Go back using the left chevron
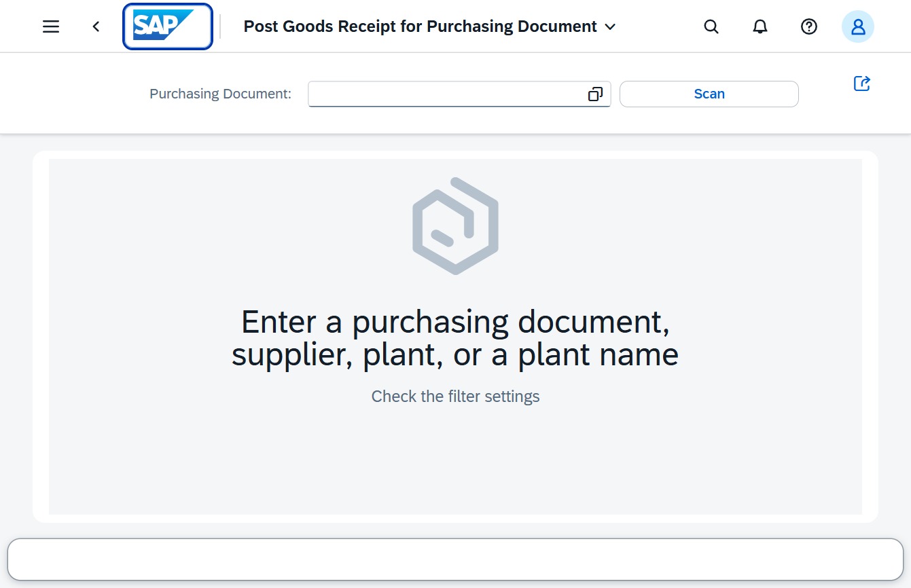 [x=96, y=26]
